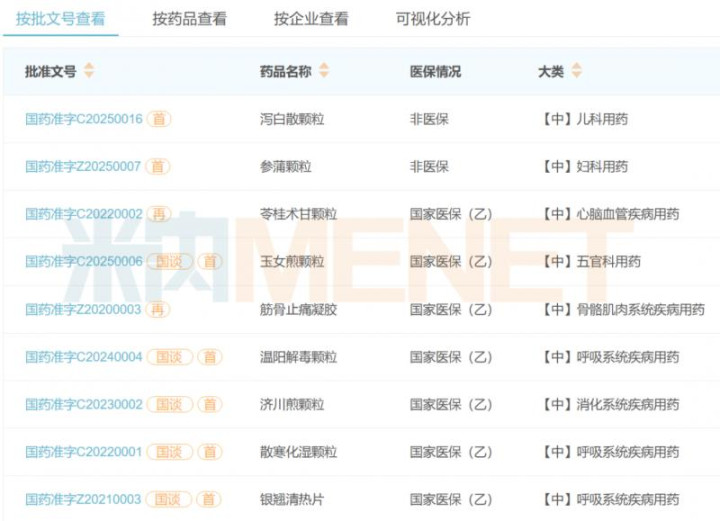
Task: Open approval number 国药准字C20250016
Action: click(x=84, y=119)
